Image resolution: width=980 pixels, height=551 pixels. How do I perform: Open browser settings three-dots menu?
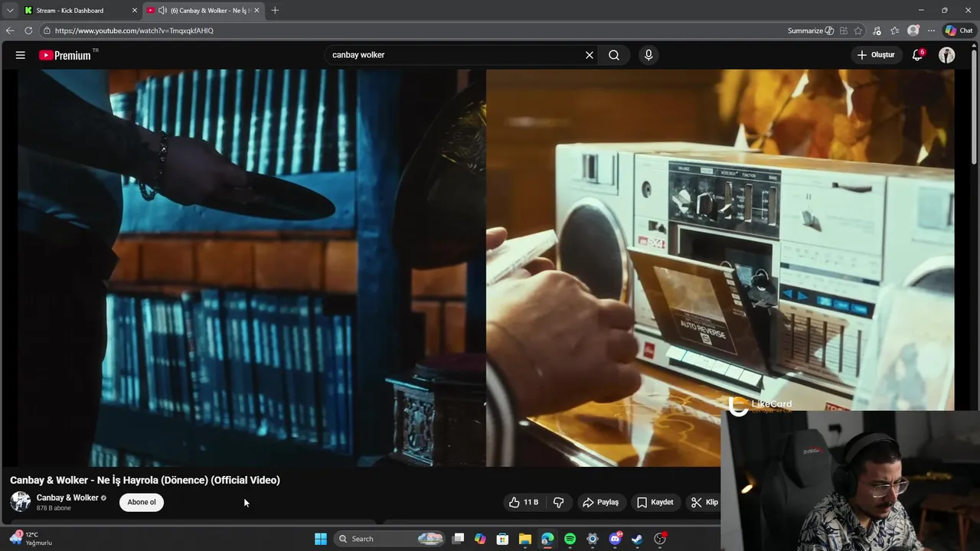932,31
